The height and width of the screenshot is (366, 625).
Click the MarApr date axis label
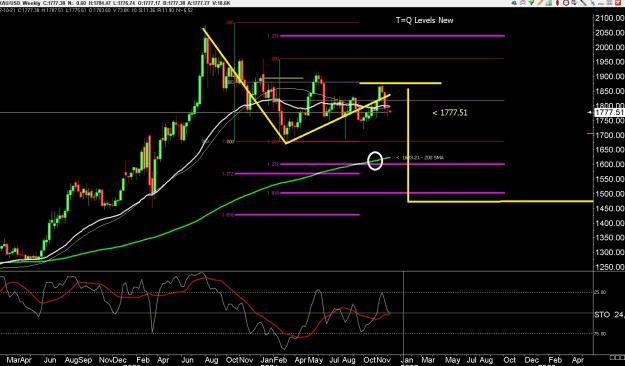tap(19, 360)
